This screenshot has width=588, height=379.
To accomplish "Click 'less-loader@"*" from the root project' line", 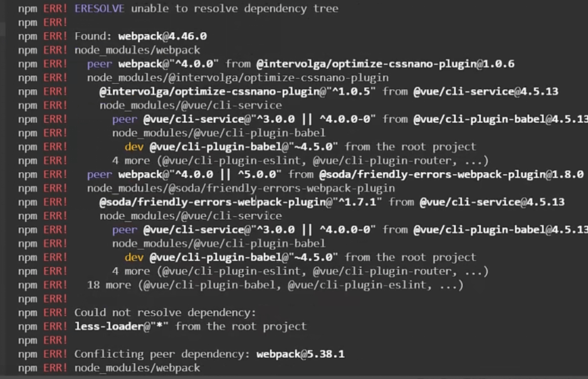I will point(191,327).
